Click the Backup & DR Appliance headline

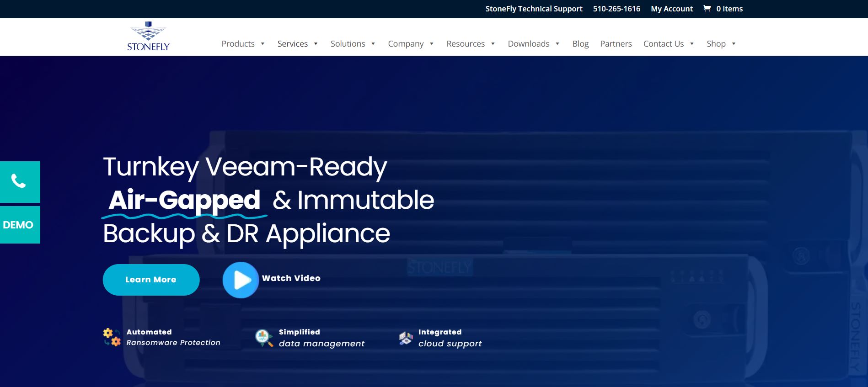pos(246,234)
